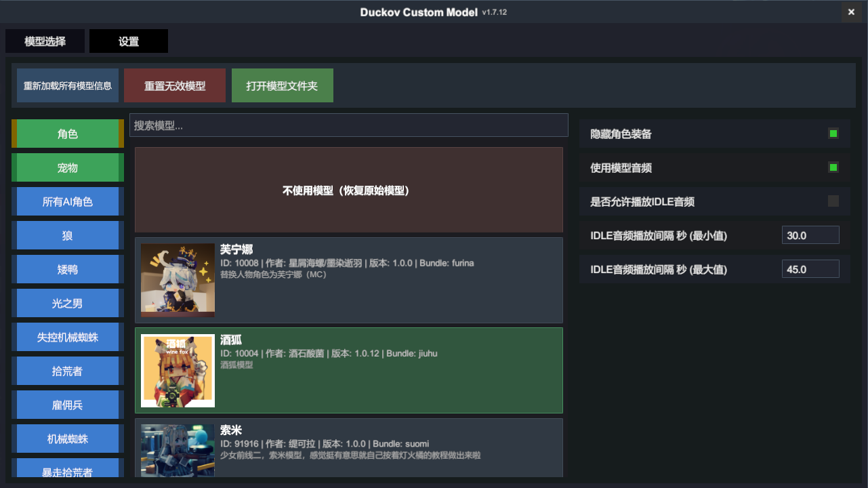Close the Duckov Custom Model window

click(851, 12)
